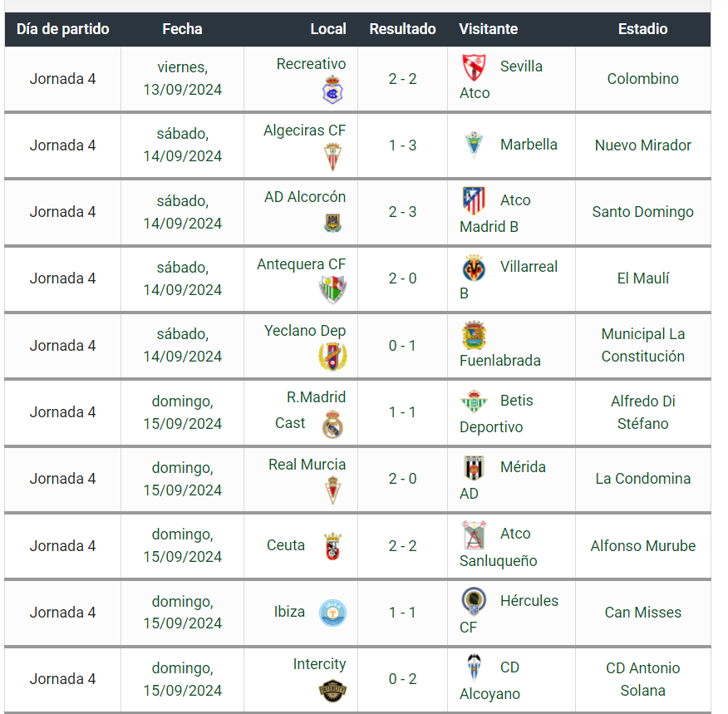Click the 2 - 3 Alcorcón result
The image size is (728, 714).
[402, 212]
